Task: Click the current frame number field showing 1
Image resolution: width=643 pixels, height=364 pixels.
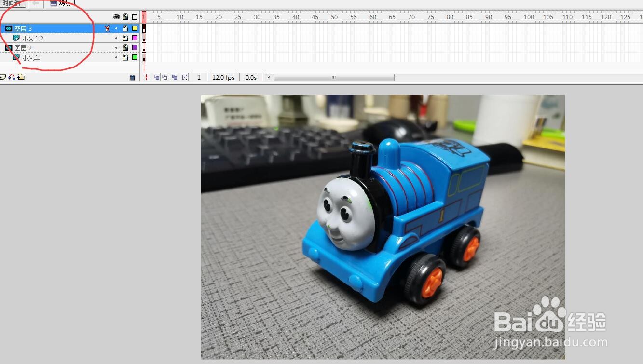Action: (x=199, y=77)
